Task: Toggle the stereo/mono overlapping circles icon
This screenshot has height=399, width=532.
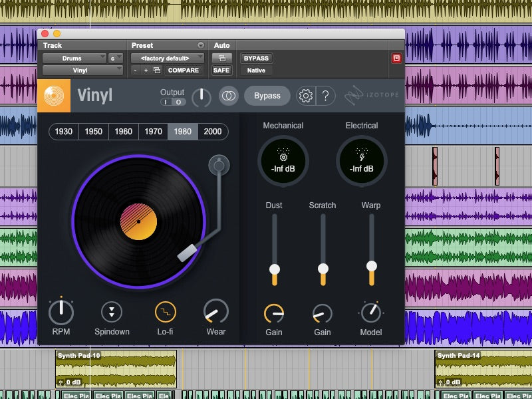Action: tap(229, 96)
